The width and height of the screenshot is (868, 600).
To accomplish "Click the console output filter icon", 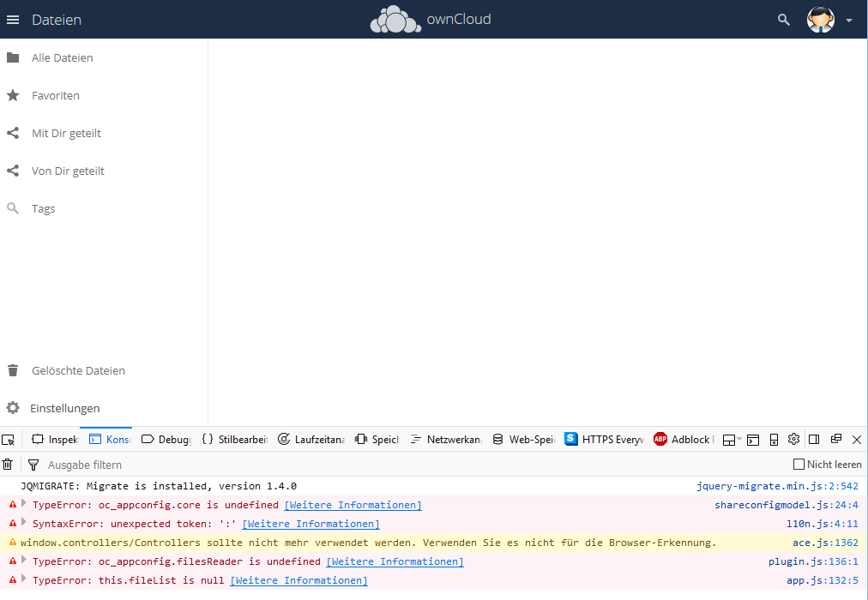I will tap(33, 464).
